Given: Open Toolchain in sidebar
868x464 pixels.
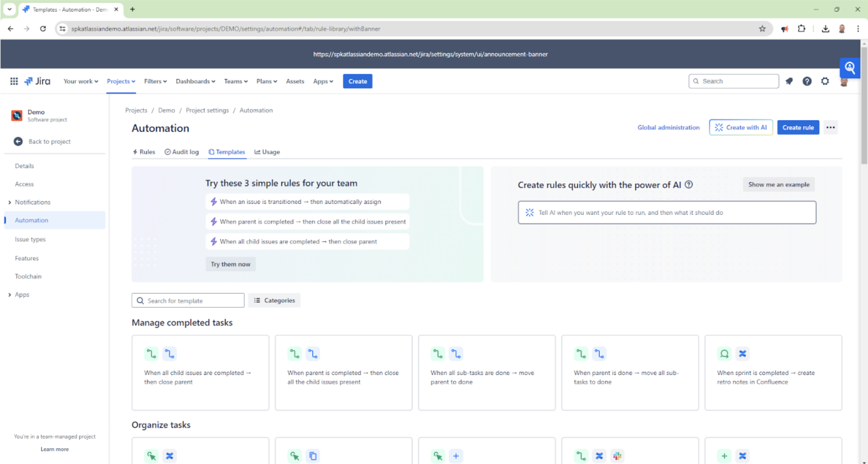Looking at the screenshot, I should coord(28,277).
